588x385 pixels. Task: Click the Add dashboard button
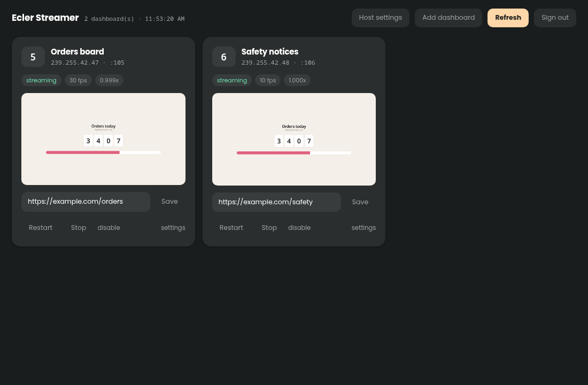(448, 18)
